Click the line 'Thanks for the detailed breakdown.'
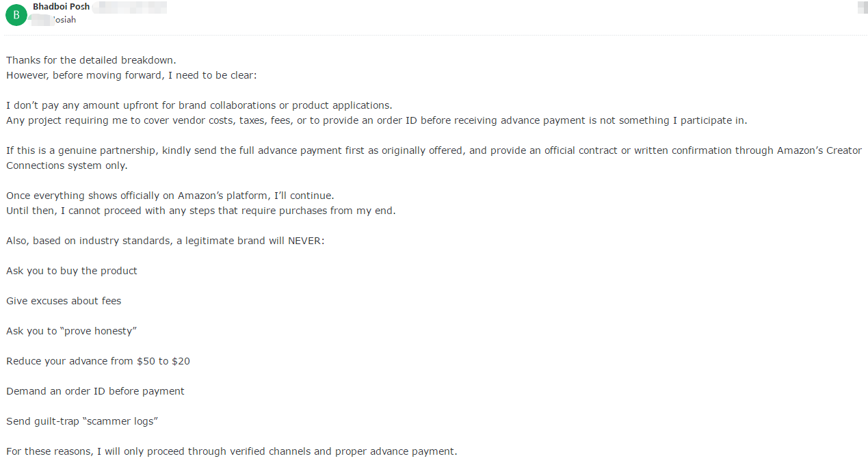This screenshot has height=465, width=868. (91, 60)
